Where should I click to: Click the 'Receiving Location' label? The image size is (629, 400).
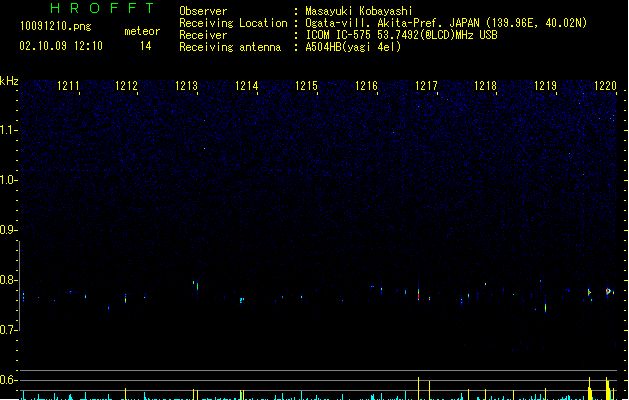(x=233, y=23)
